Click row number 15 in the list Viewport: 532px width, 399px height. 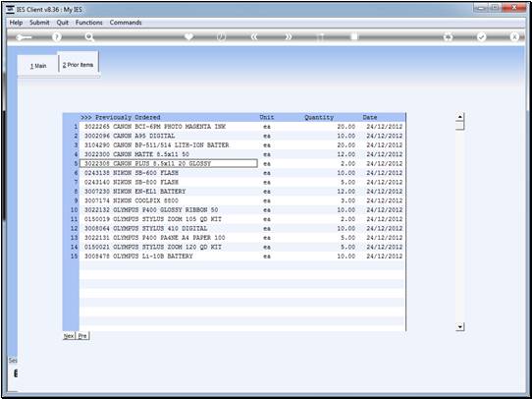pos(74,256)
